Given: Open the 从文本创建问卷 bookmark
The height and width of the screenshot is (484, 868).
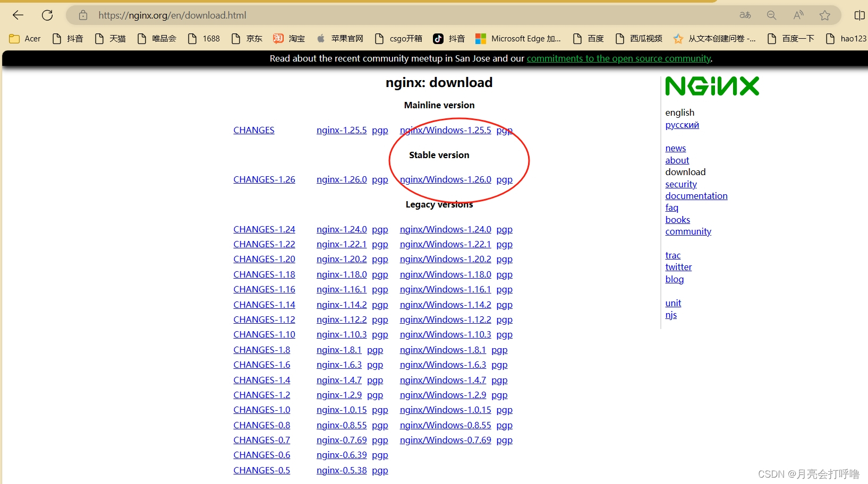Looking at the screenshot, I should [714, 38].
